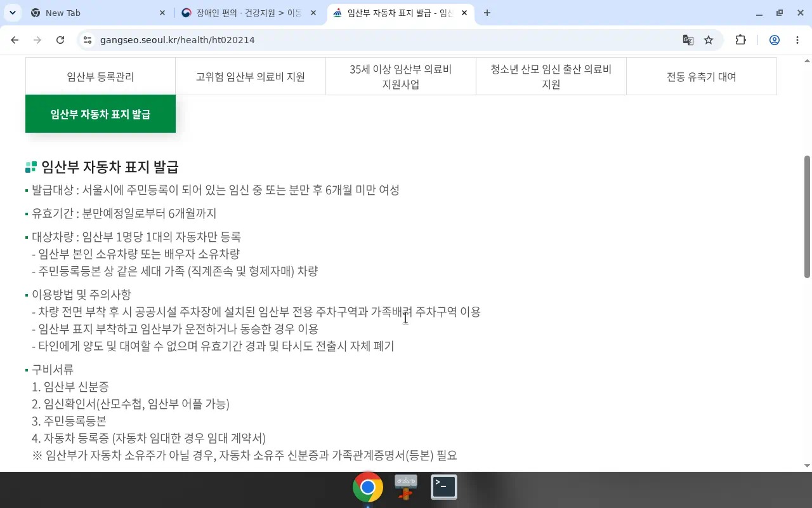Click the 4. 자동차 등록증 item
Screen dimensions: 812x508
pos(148,438)
